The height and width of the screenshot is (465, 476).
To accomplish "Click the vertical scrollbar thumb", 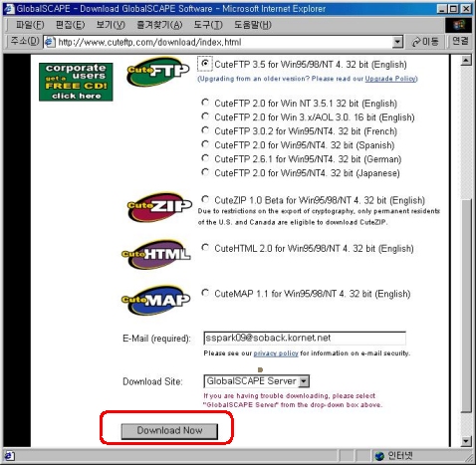I will pos(466,306).
